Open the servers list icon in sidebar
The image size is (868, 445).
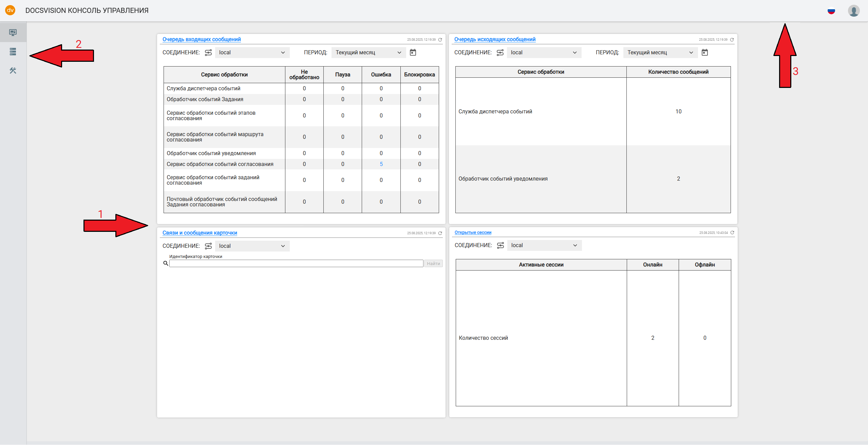[13, 52]
